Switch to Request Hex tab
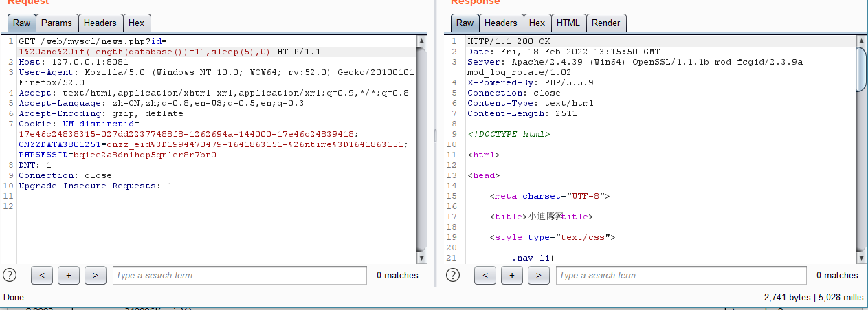The width and height of the screenshot is (868, 310). coord(137,23)
